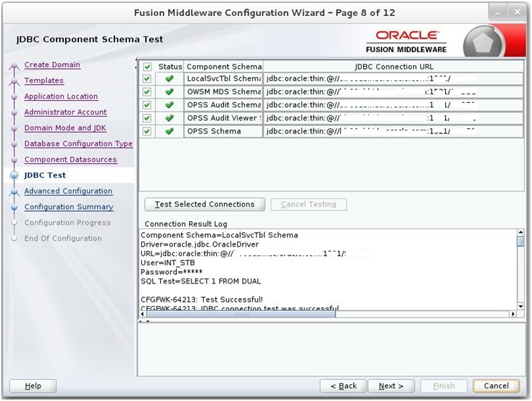532x401 pixels.
Task: Uncheck the OWSM MDS Schema row checkbox
Action: 147,92
